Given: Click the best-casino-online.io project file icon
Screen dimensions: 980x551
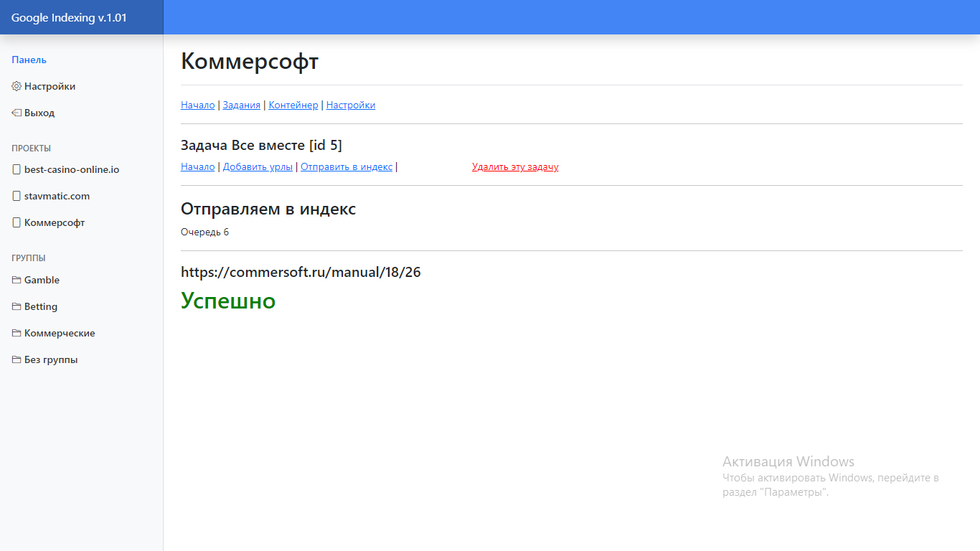Looking at the screenshot, I should pyautogui.click(x=17, y=169).
